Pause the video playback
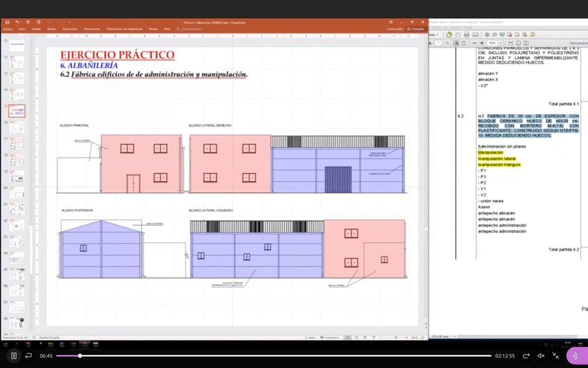Viewport: 588px width, 368px height. [13, 356]
